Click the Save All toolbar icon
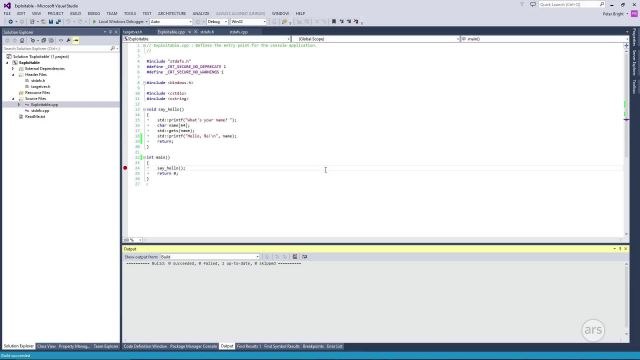 58,21
